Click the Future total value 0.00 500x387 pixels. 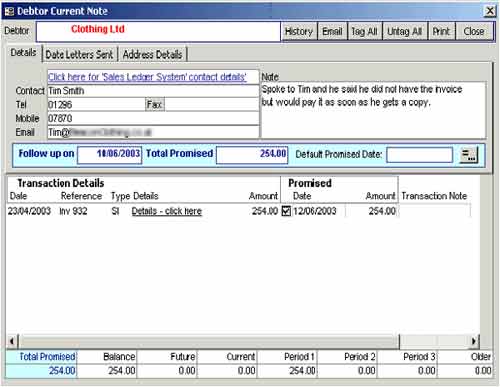pyautogui.click(x=187, y=371)
